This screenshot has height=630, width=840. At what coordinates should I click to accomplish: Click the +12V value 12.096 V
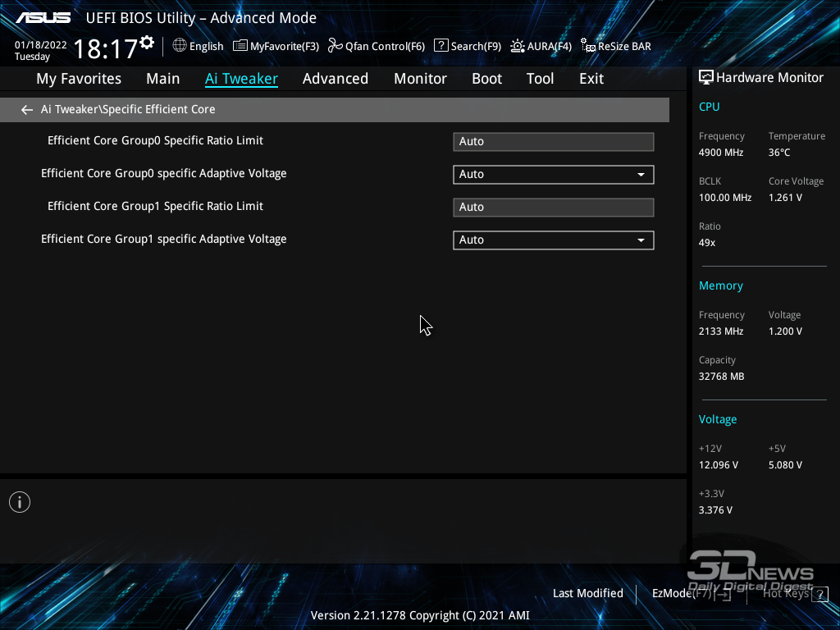pyautogui.click(x=719, y=465)
